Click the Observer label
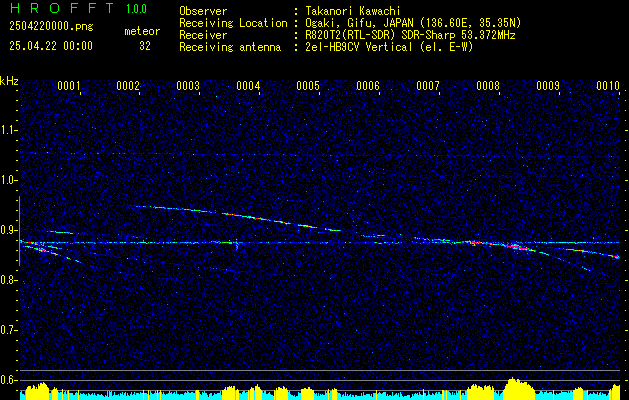Viewport: 629px width, 400px height. pos(203,11)
